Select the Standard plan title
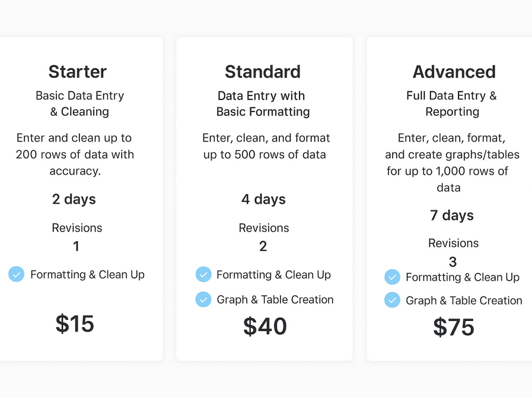Screen dimensions: 532x398 click(x=263, y=72)
